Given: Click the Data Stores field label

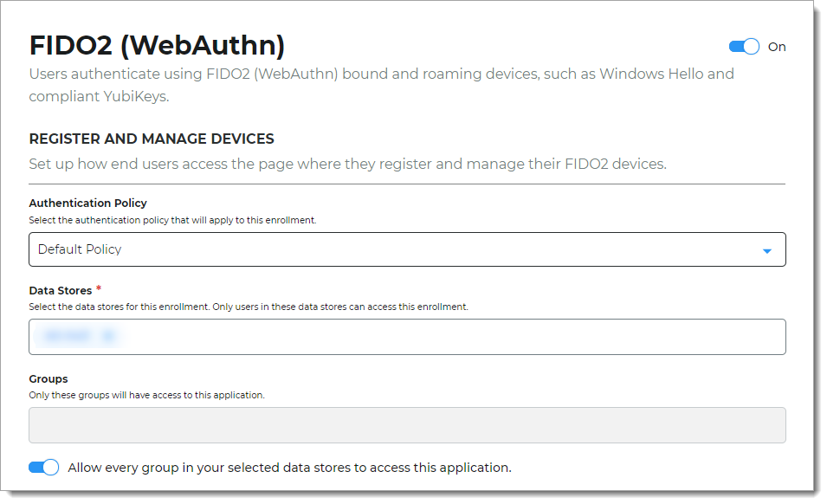Looking at the screenshot, I should [60, 291].
